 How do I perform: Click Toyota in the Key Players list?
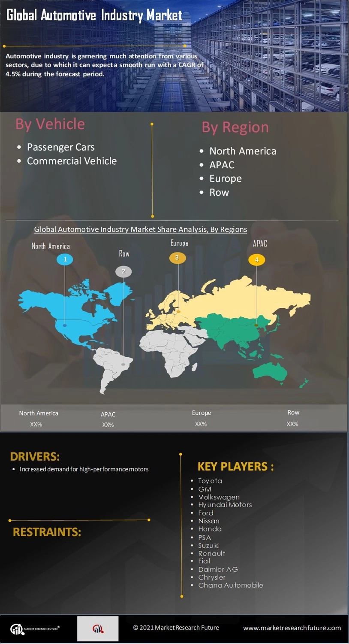210,481
